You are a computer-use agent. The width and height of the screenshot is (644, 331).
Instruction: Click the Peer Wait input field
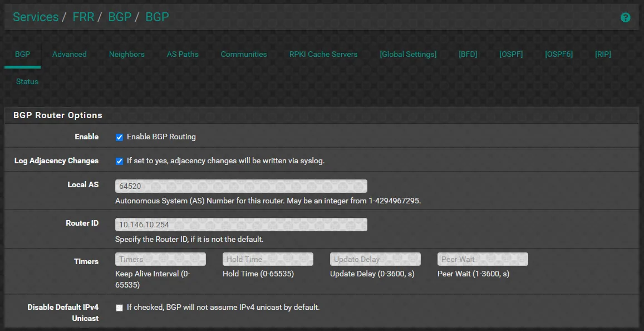point(483,259)
